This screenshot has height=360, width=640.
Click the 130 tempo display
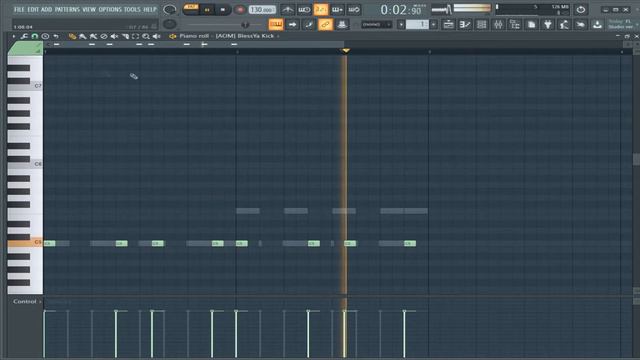(x=262, y=9)
